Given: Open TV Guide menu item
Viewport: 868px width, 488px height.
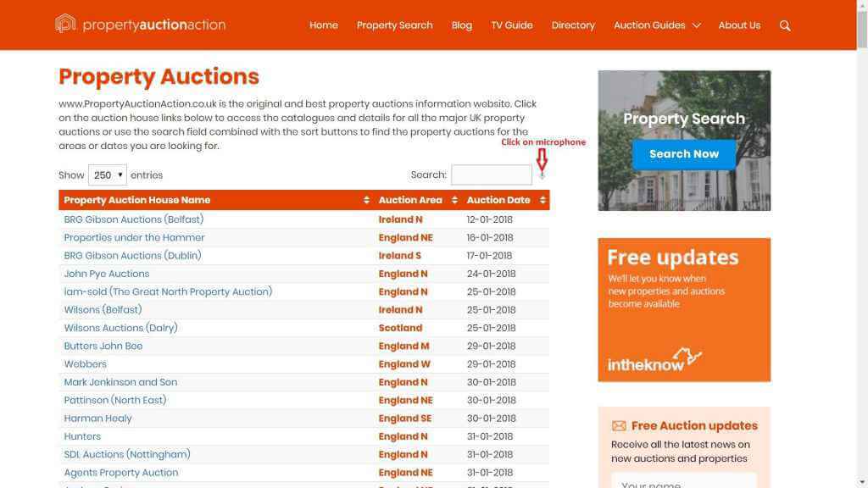Looking at the screenshot, I should click(511, 25).
